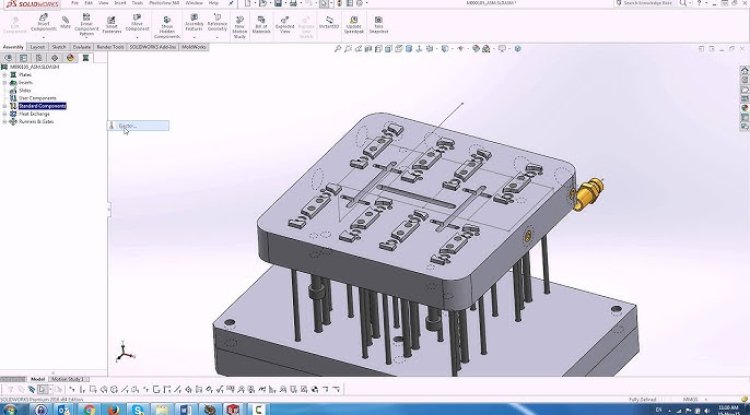Click the context menu entry under cursor
The width and height of the screenshot is (750, 415).
point(138,126)
